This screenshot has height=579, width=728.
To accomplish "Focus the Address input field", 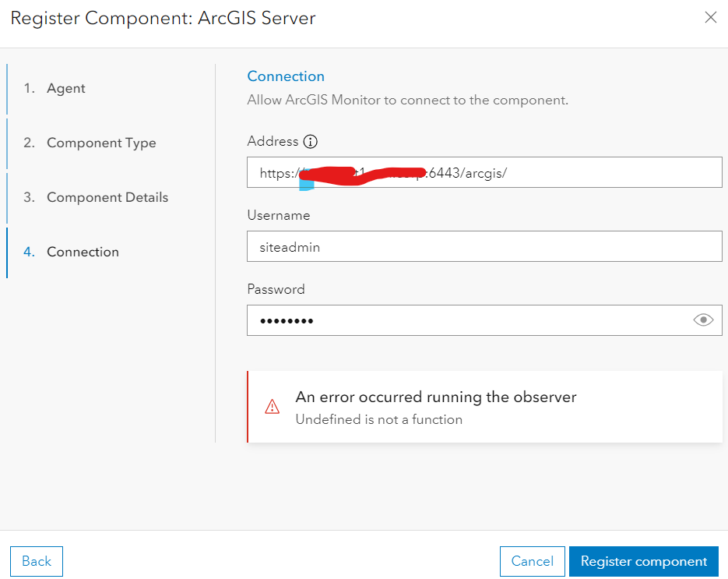I will coord(484,172).
